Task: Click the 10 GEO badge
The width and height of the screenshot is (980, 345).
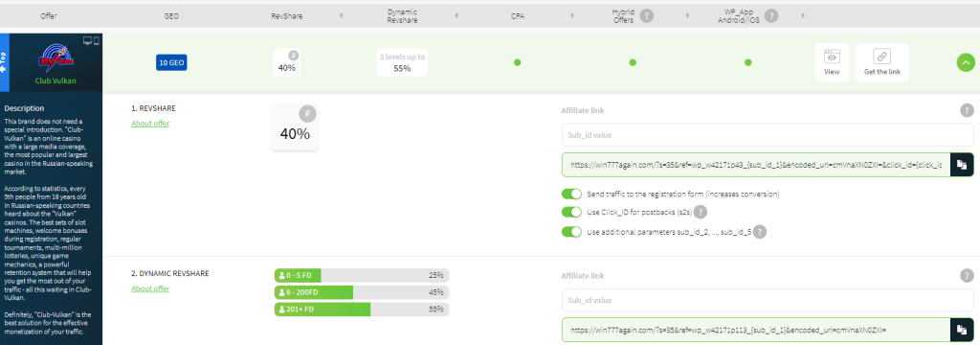Action: point(171,62)
